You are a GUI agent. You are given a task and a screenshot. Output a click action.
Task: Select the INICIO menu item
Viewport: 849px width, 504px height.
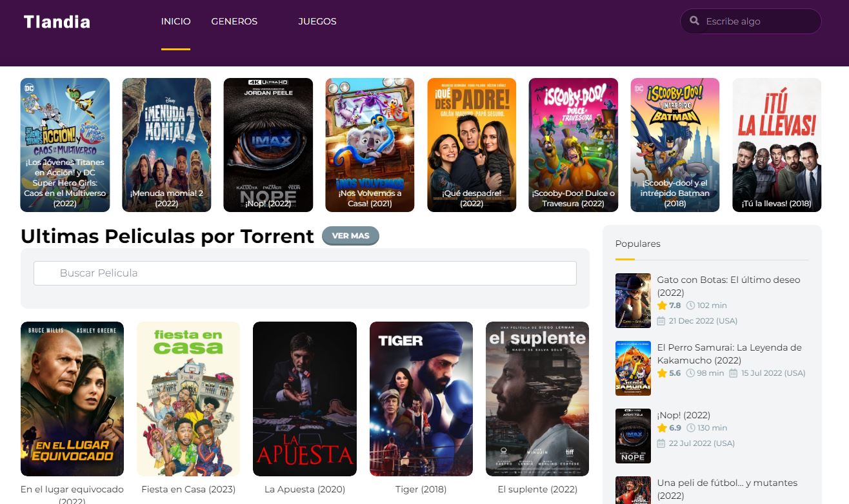click(x=175, y=21)
